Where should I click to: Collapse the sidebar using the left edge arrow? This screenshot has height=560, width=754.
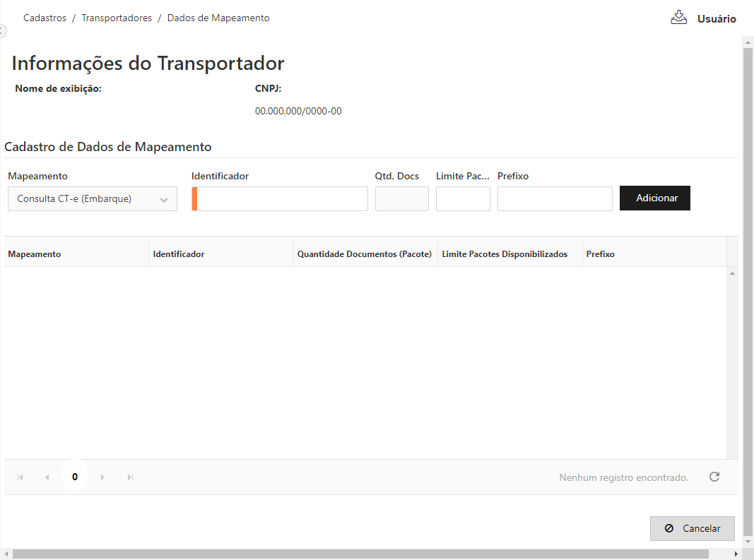click(2, 31)
